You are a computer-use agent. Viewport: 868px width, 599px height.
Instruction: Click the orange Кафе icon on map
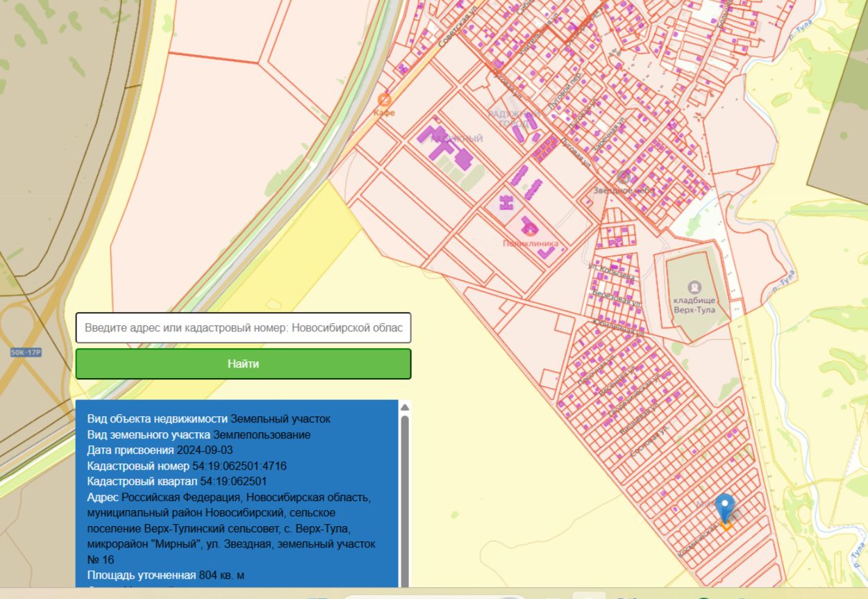pyautogui.click(x=383, y=100)
